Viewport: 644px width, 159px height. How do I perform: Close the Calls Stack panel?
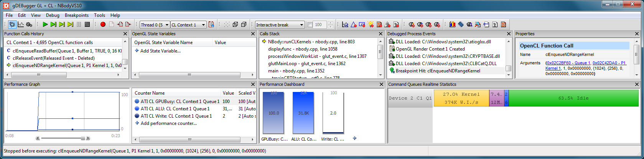coord(381,34)
